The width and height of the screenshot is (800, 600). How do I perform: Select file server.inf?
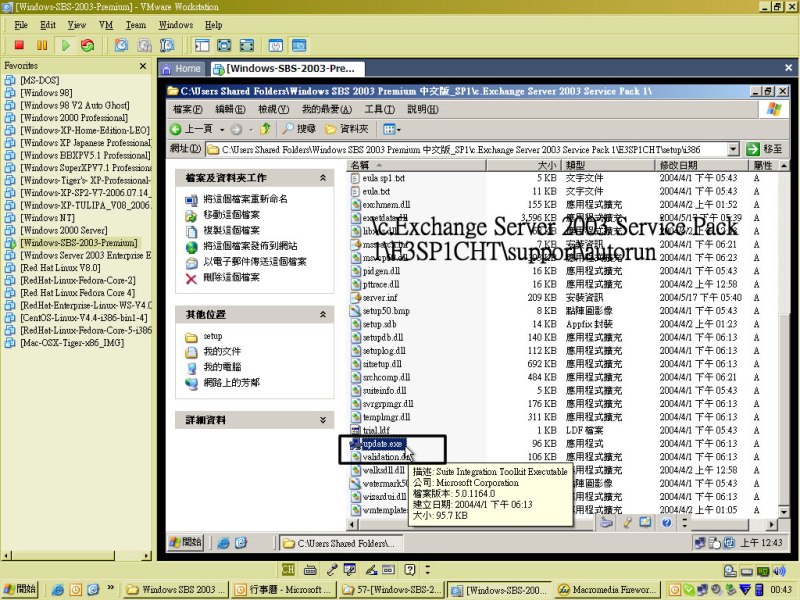(x=380, y=297)
